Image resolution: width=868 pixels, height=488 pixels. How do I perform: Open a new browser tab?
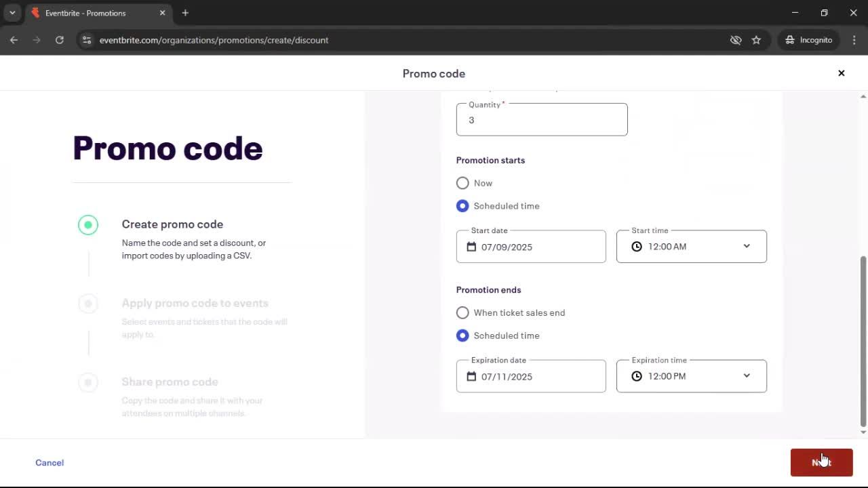185,13
